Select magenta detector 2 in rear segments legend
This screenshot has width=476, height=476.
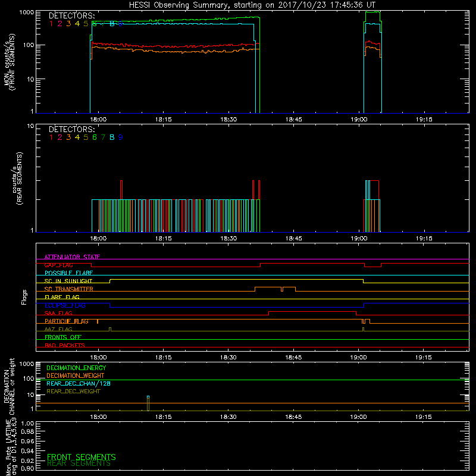tap(60, 137)
